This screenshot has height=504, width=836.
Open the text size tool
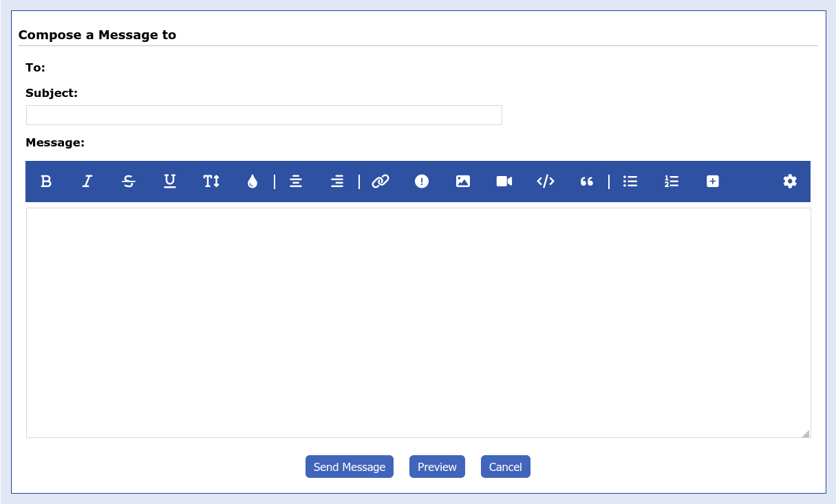pyautogui.click(x=211, y=182)
